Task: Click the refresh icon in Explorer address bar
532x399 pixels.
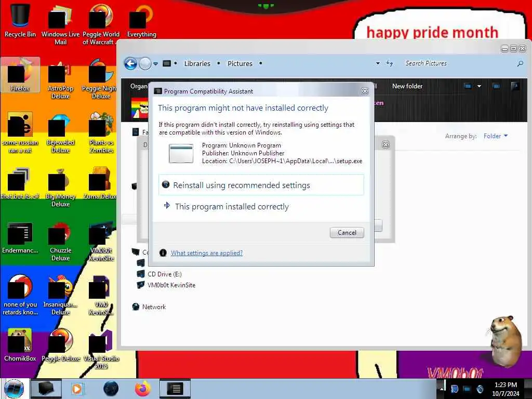Action: (390, 63)
